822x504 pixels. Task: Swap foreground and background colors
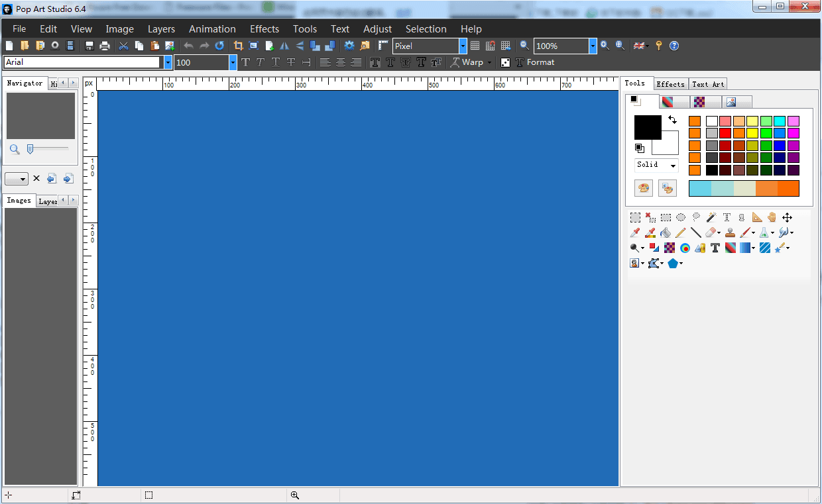tap(672, 120)
